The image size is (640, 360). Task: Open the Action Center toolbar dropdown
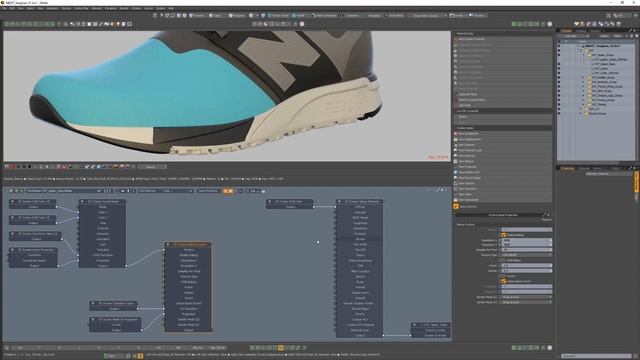point(278,16)
